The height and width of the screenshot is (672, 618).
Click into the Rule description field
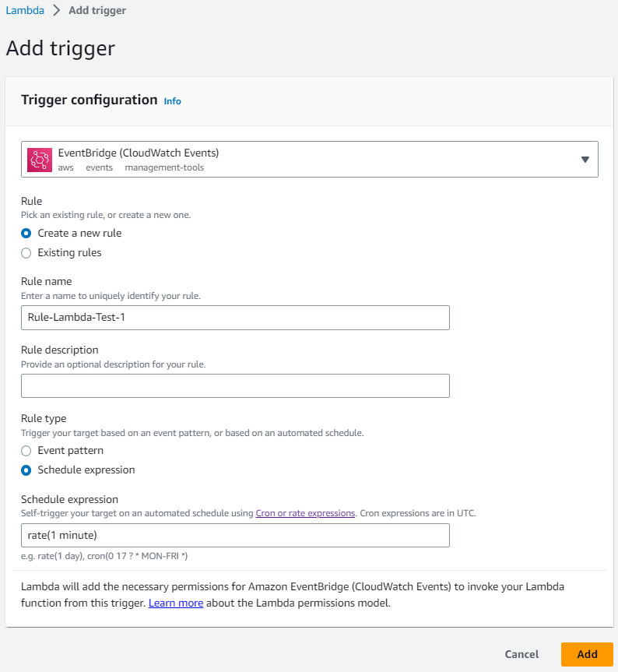pos(235,386)
